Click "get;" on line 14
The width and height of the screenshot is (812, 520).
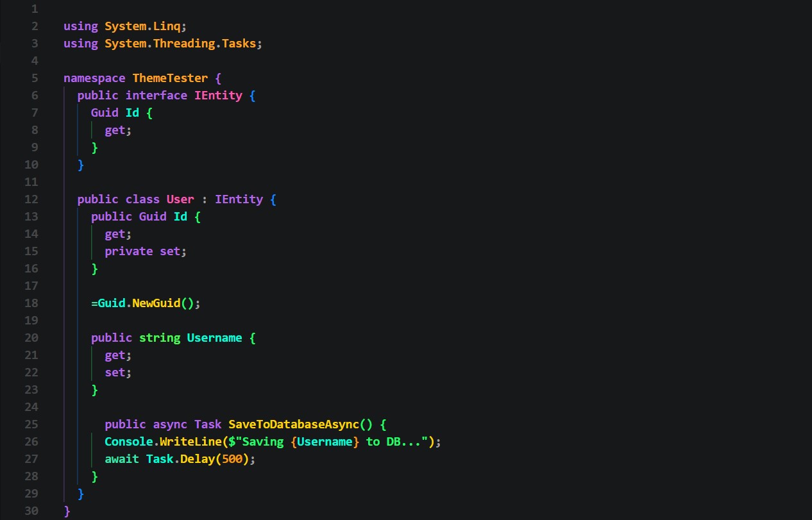tap(119, 234)
